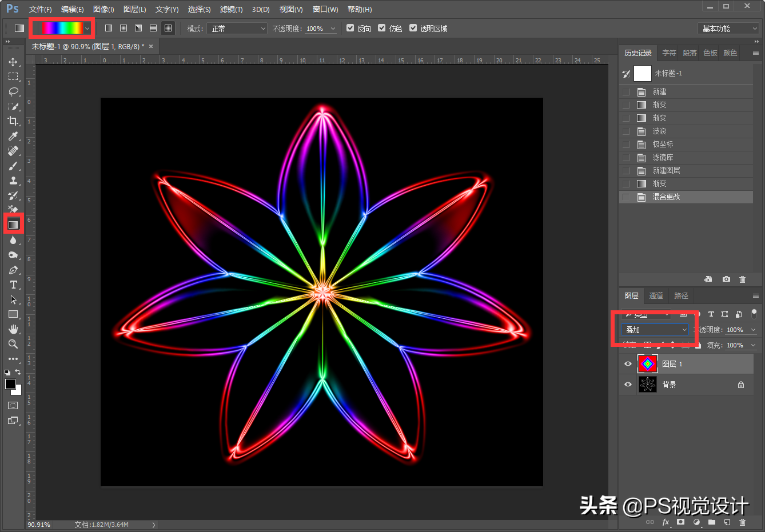The width and height of the screenshot is (765, 532).
Task: Select the Eyedropper tool
Action: (13, 136)
